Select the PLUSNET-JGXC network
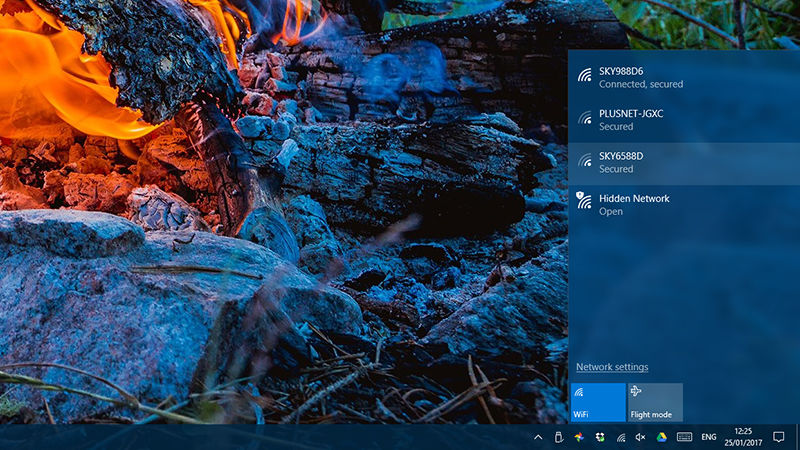 (684, 120)
